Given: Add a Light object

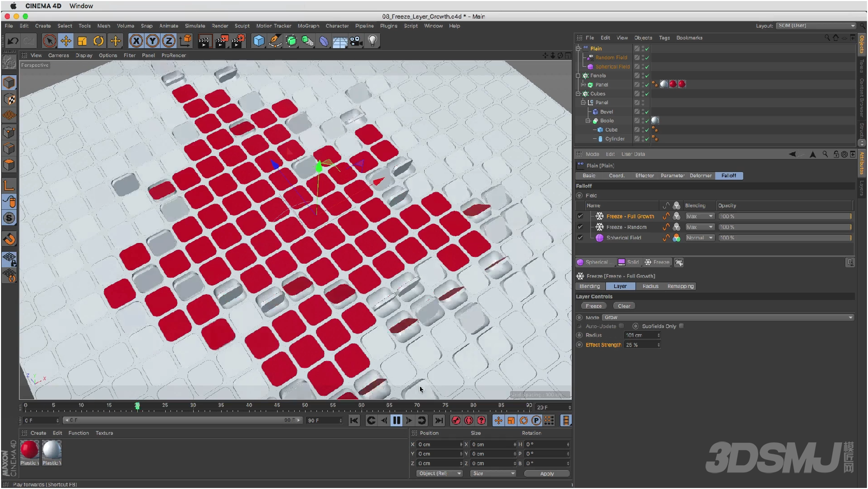Looking at the screenshot, I should coord(372,41).
